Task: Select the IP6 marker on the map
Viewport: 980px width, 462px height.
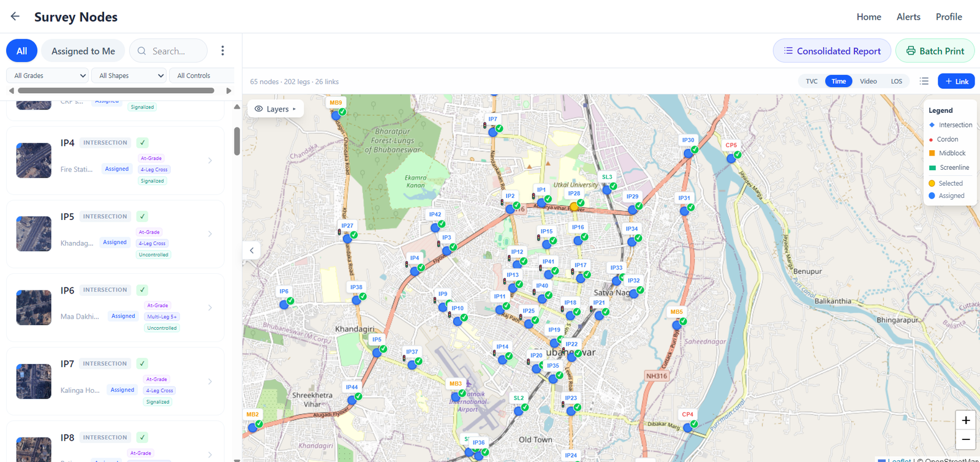Action: tap(284, 304)
